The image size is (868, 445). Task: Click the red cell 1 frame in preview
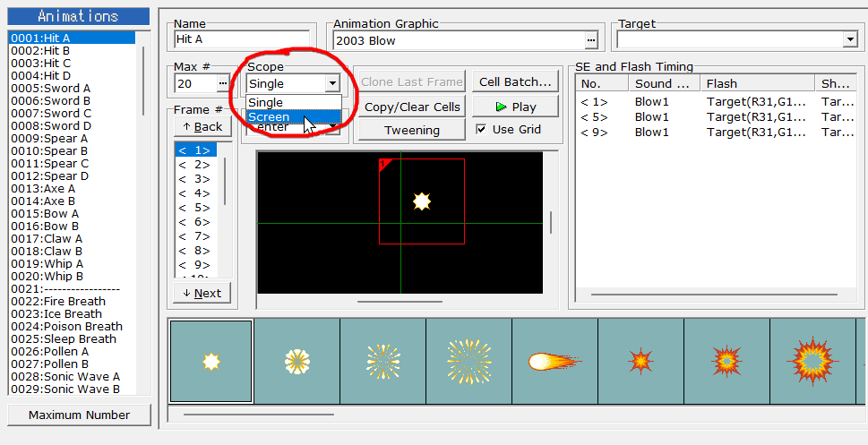422,201
